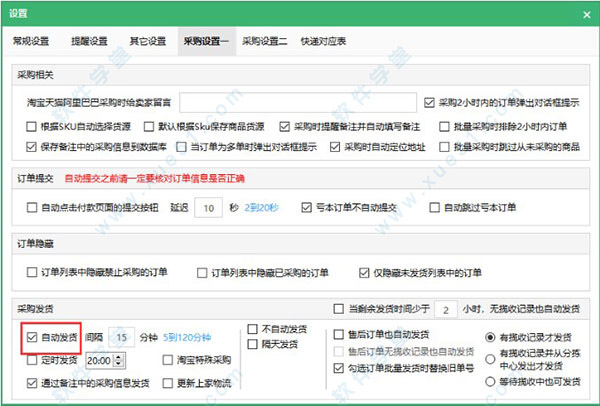
Task: Select 等待揽收中也可发货 radio option
Action: point(490,383)
